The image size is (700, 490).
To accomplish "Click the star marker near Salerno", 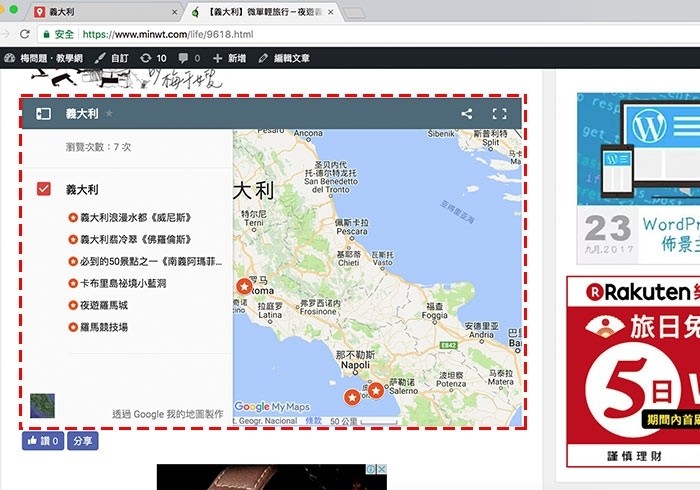I will click(x=376, y=389).
